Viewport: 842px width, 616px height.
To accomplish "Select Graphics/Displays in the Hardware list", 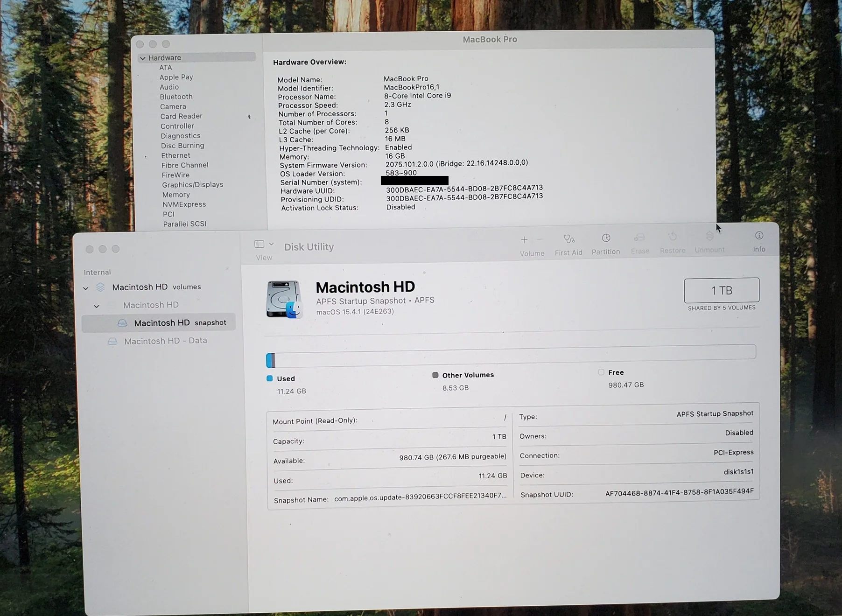I will (193, 185).
